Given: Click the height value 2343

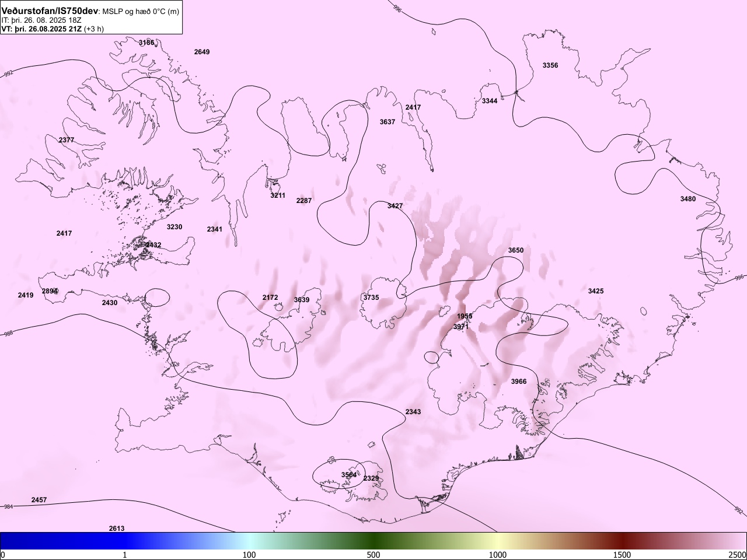Looking at the screenshot, I should point(413,412).
